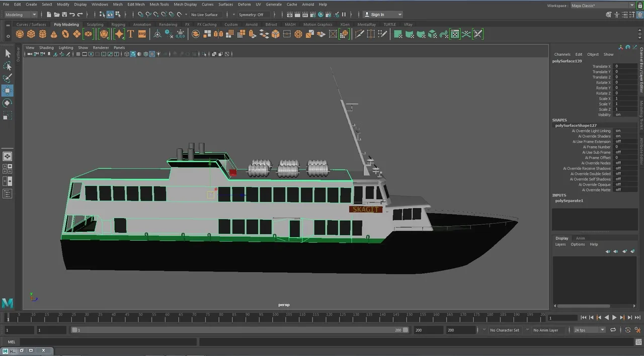This screenshot has width=644, height=356.
Task: Open the 24 fps frame rate dropdown
Action: tap(589, 330)
